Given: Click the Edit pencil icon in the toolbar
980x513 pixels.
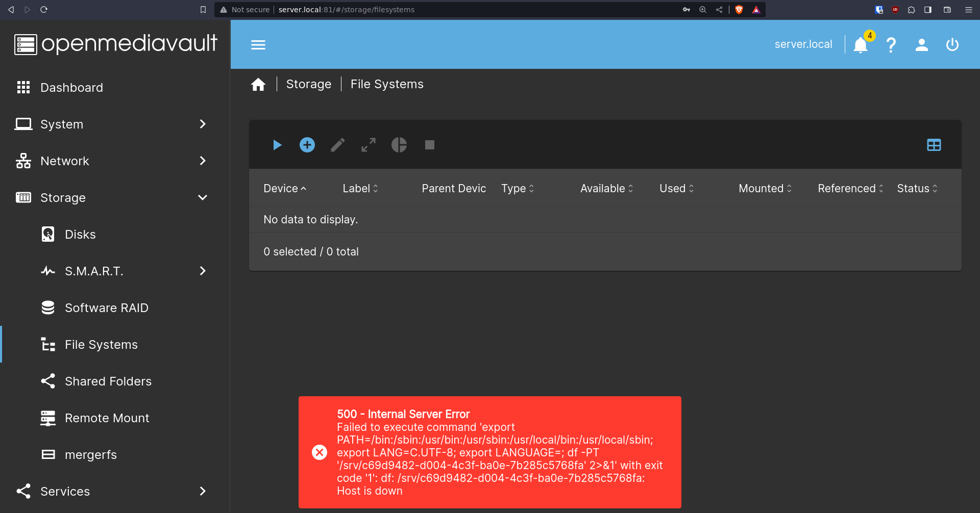Looking at the screenshot, I should click(337, 145).
